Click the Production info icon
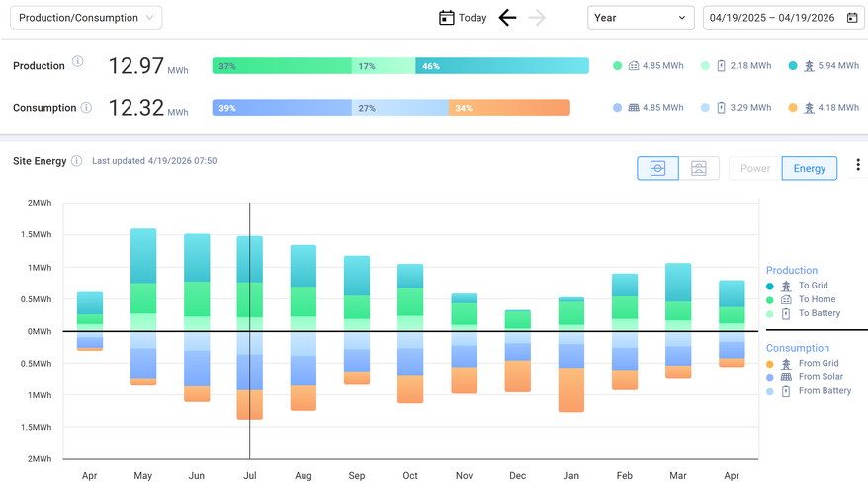 pyautogui.click(x=77, y=61)
